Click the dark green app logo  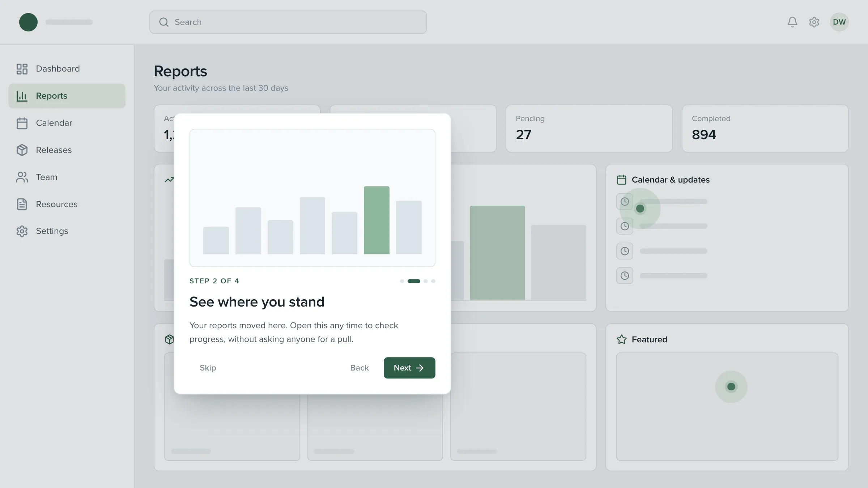tap(28, 22)
